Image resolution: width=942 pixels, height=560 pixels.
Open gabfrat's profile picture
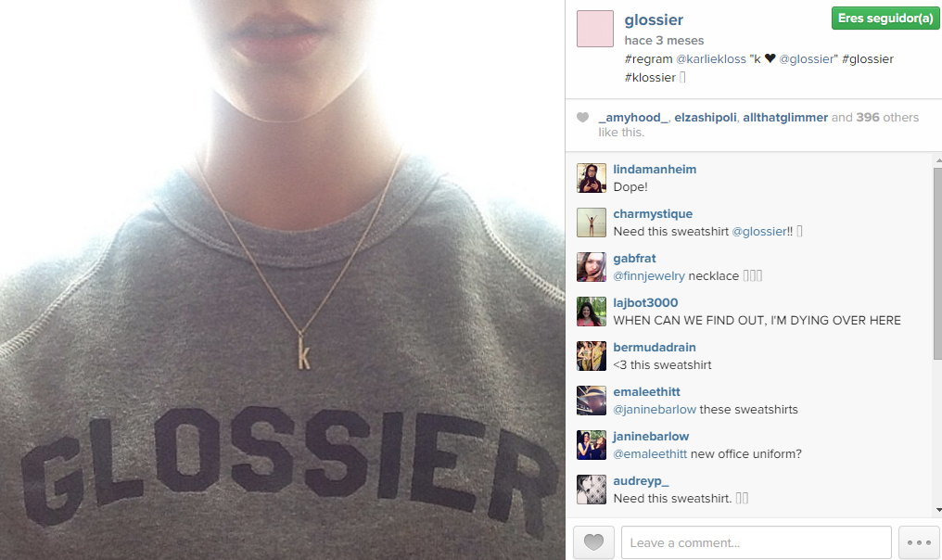click(x=592, y=267)
